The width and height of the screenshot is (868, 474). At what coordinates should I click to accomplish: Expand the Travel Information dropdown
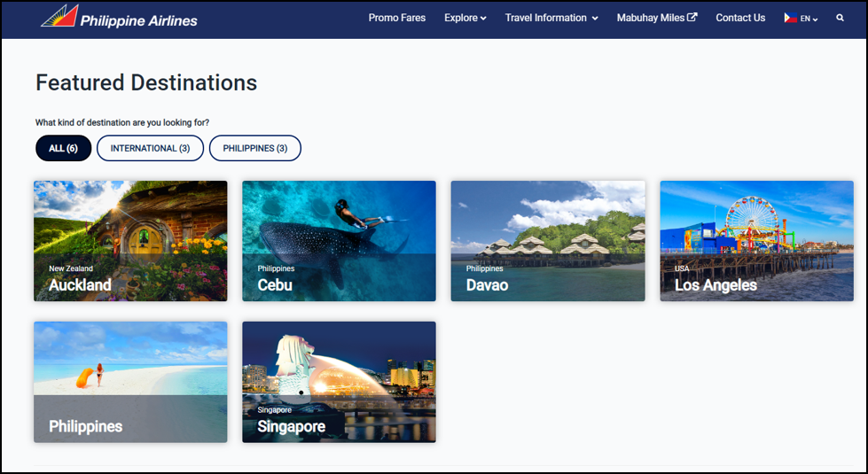(x=551, y=18)
